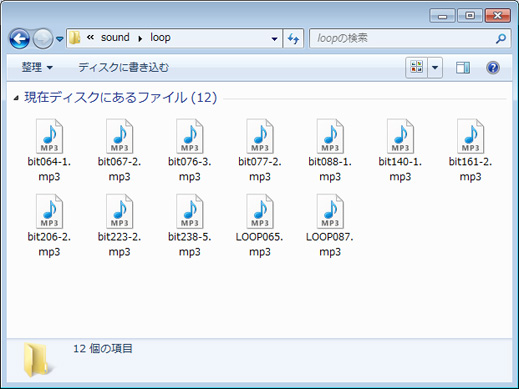Open Help with the question mark icon
The image size is (519, 389).
coord(493,68)
